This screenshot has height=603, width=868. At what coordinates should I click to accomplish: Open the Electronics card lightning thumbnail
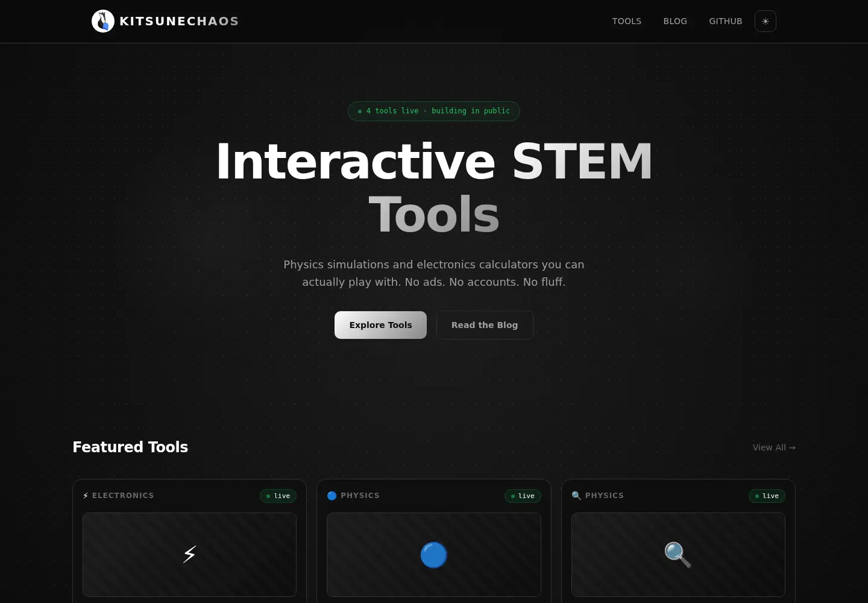click(189, 555)
